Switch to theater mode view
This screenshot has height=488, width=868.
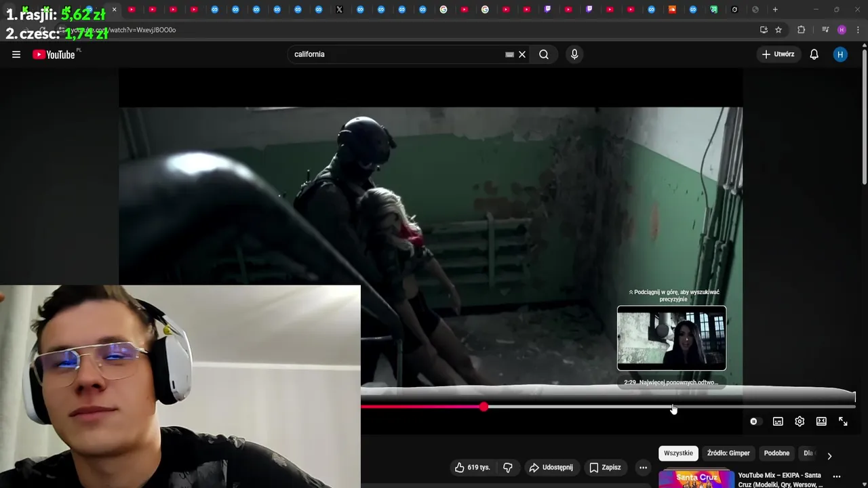(821, 422)
